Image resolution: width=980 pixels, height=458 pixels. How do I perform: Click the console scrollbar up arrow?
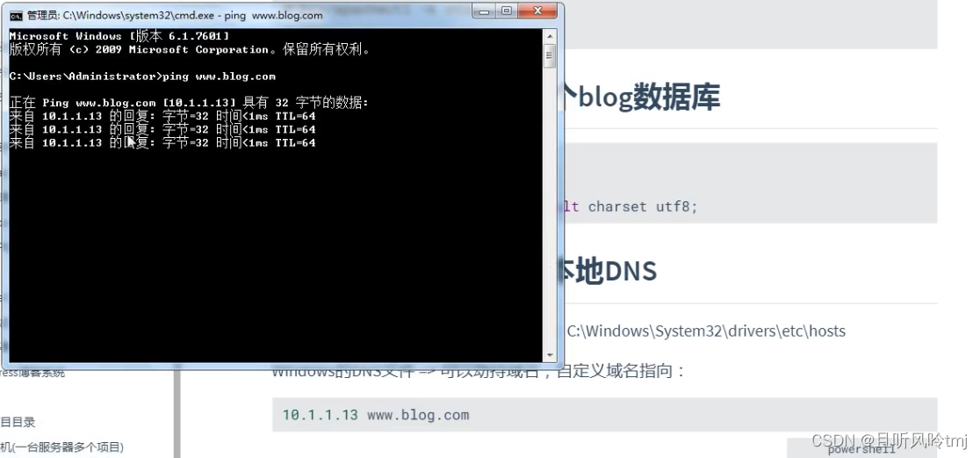tap(550, 34)
